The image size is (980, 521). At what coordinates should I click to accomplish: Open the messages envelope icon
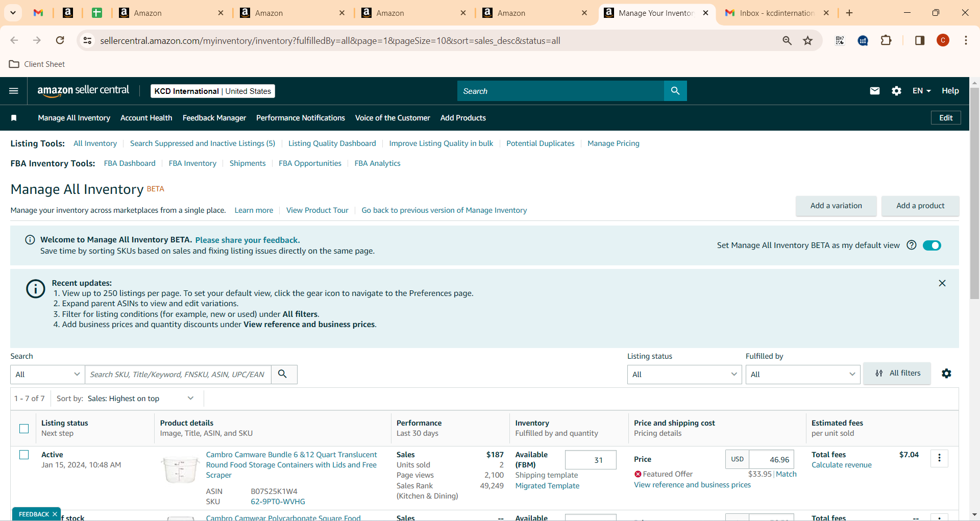(x=875, y=91)
